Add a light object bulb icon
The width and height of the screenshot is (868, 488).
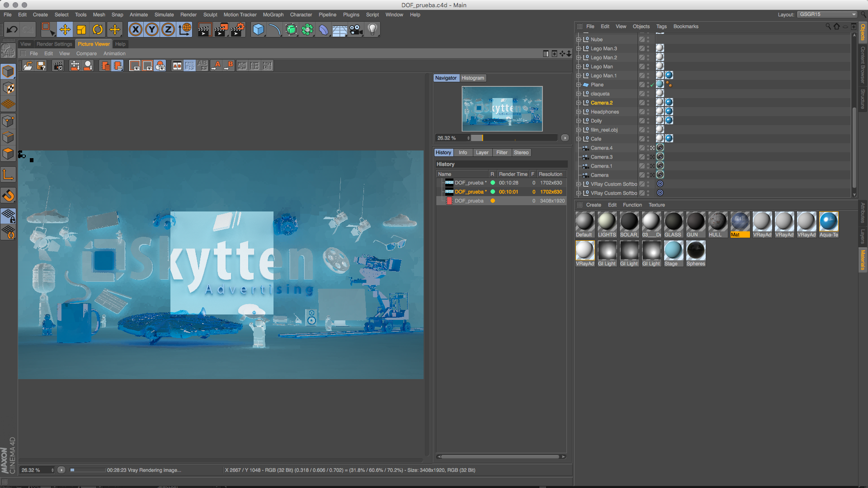[373, 30]
